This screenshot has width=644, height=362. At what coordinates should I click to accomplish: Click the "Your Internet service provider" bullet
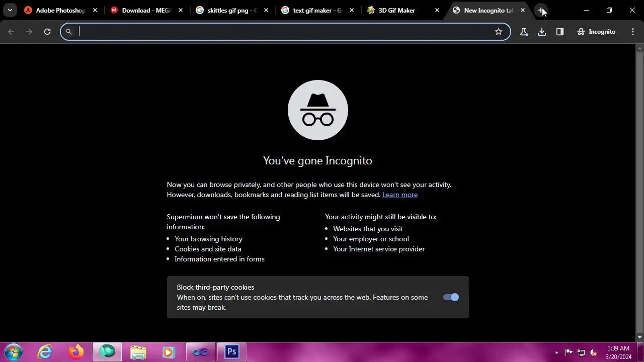379,249
